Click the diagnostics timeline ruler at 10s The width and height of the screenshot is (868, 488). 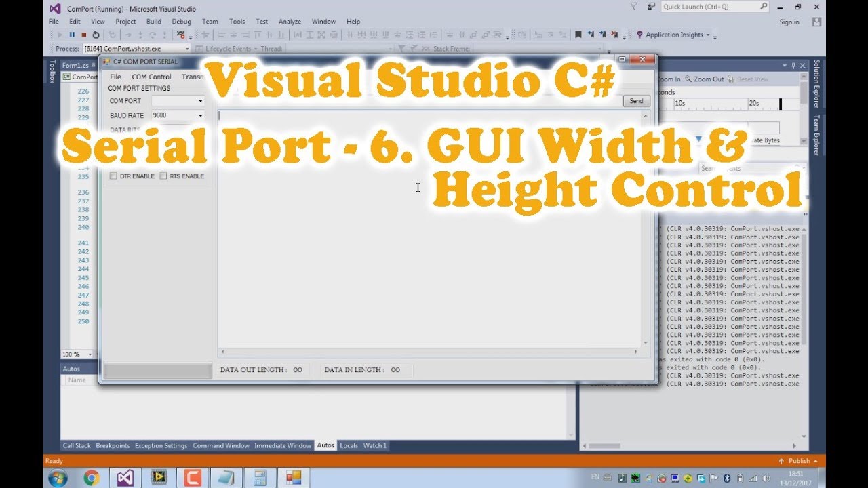pos(679,104)
